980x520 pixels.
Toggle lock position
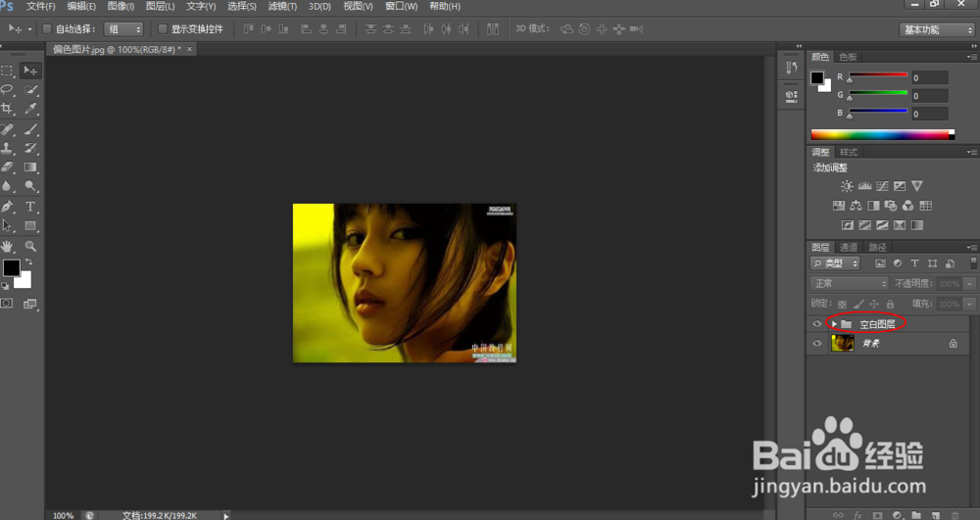tap(874, 304)
